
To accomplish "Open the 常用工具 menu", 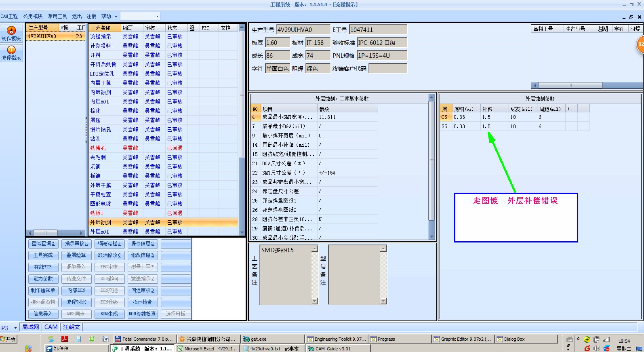I will coord(57,16).
